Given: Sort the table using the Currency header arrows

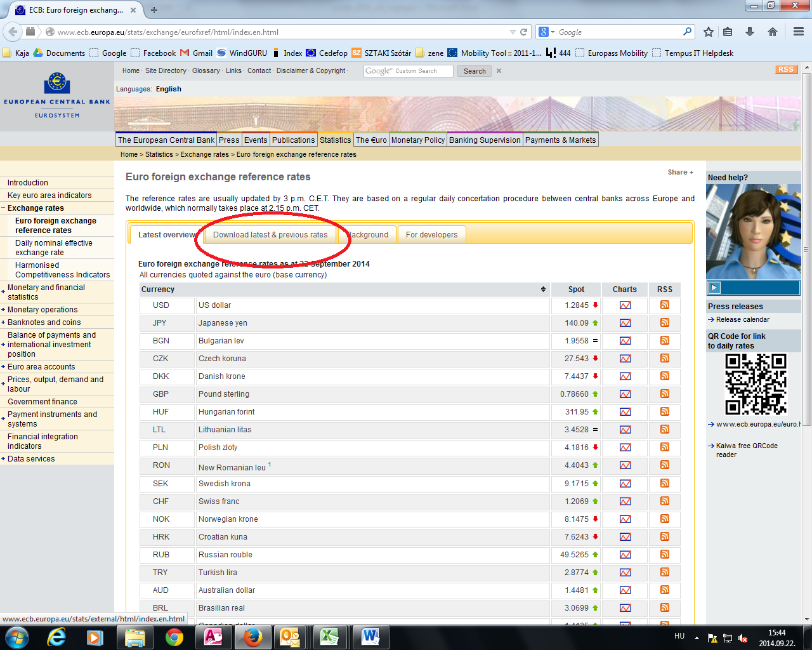Looking at the screenshot, I should tap(543, 289).
